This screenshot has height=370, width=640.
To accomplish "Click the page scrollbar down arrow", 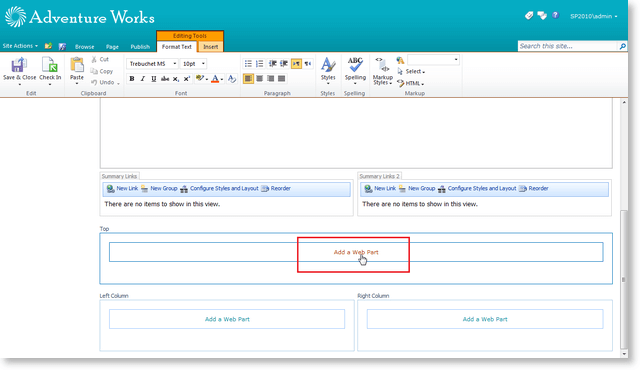I will pyautogui.click(x=624, y=353).
